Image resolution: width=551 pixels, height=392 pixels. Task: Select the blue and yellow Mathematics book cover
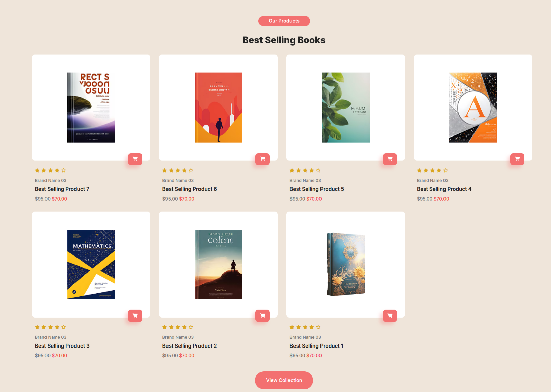91,265
